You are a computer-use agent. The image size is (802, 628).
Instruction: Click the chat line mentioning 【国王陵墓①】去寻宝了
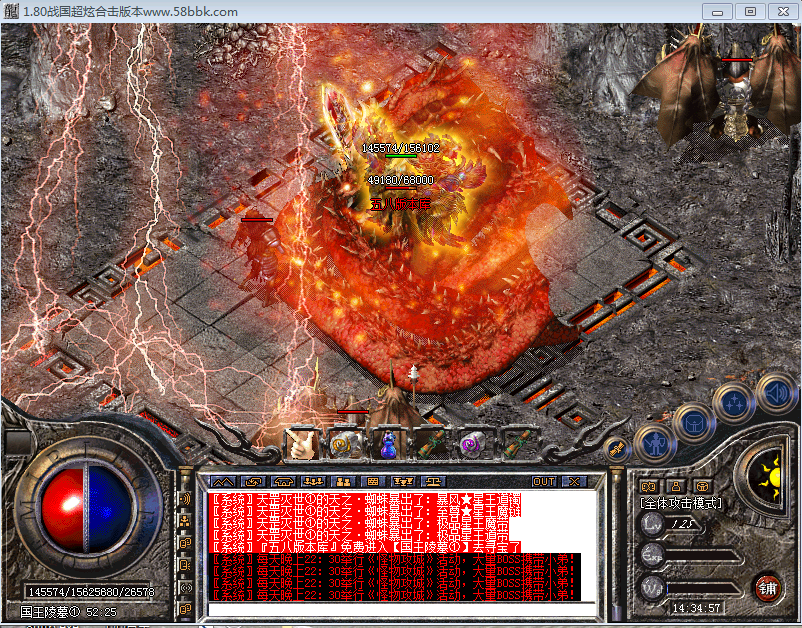coord(365,547)
